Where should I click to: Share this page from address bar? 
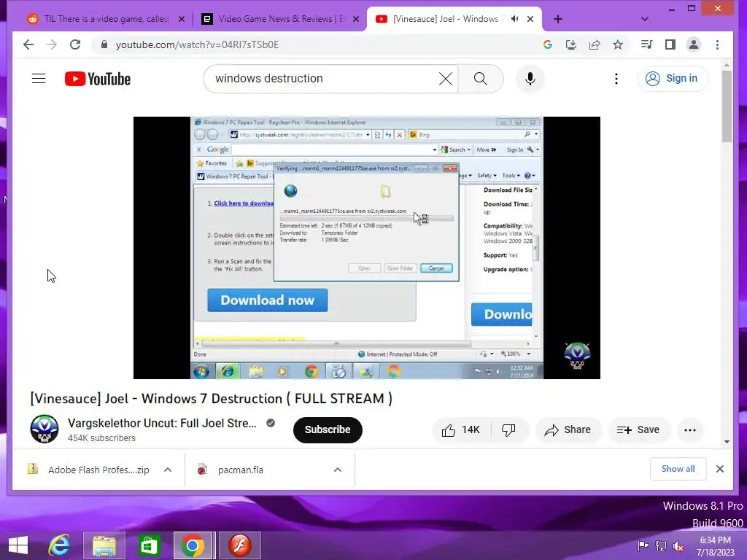tap(594, 44)
